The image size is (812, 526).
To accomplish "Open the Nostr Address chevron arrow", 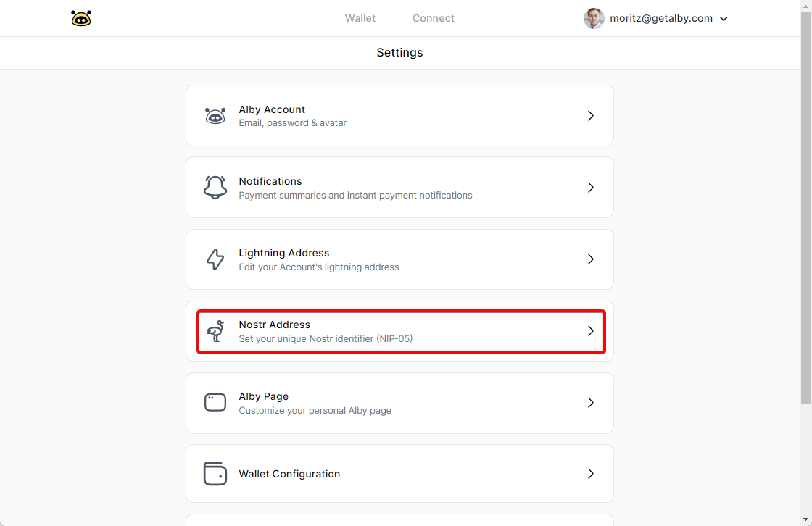I will pyautogui.click(x=591, y=331).
